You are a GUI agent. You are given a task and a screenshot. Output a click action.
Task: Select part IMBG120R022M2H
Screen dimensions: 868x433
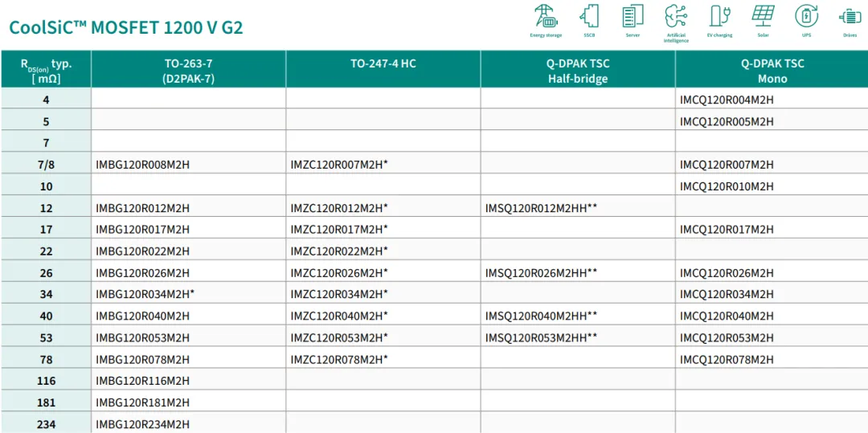tap(143, 251)
